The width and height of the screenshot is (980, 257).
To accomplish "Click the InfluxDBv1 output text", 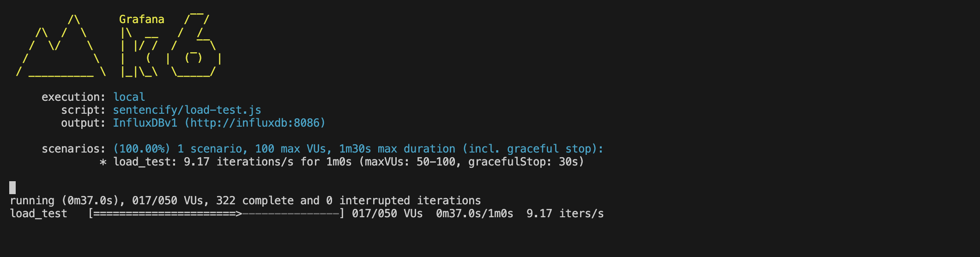I will tap(145, 123).
